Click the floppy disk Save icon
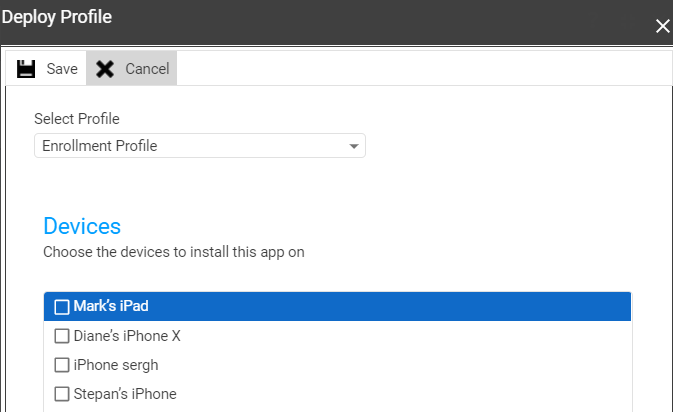673x412 pixels. tap(26, 69)
